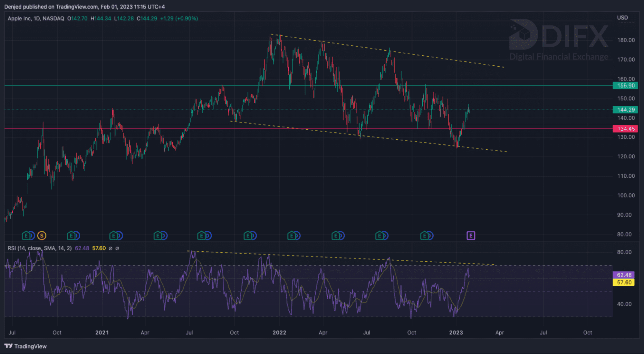This screenshot has height=354, width=644.
Task: Select the Apple Inc symbol legend title
Action: [36, 18]
